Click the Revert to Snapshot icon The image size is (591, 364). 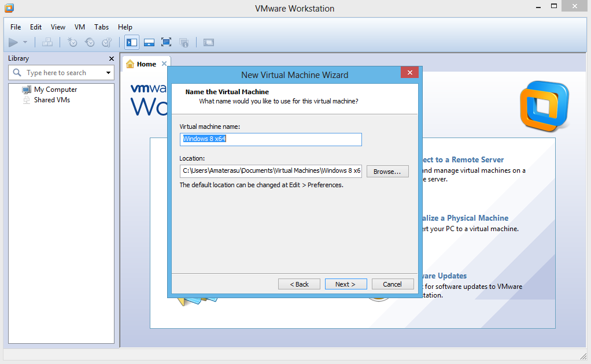click(x=89, y=43)
